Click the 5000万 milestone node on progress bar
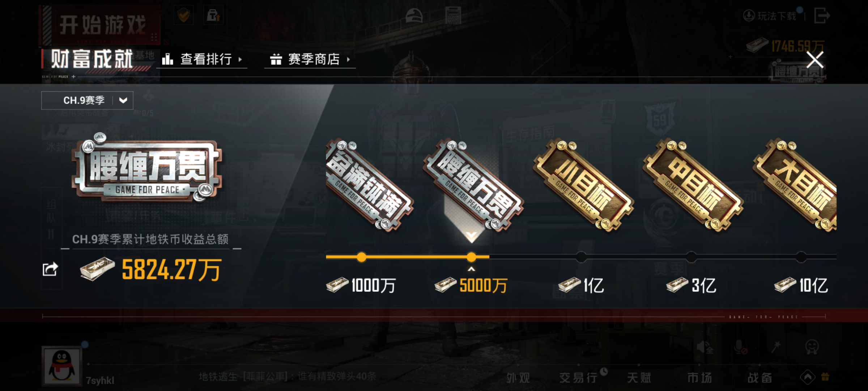This screenshot has width=868, height=391. click(x=471, y=257)
